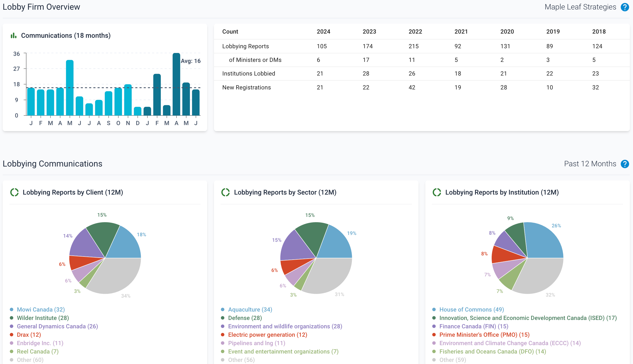Click the blue 19% slice in sector pie

(336, 244)
